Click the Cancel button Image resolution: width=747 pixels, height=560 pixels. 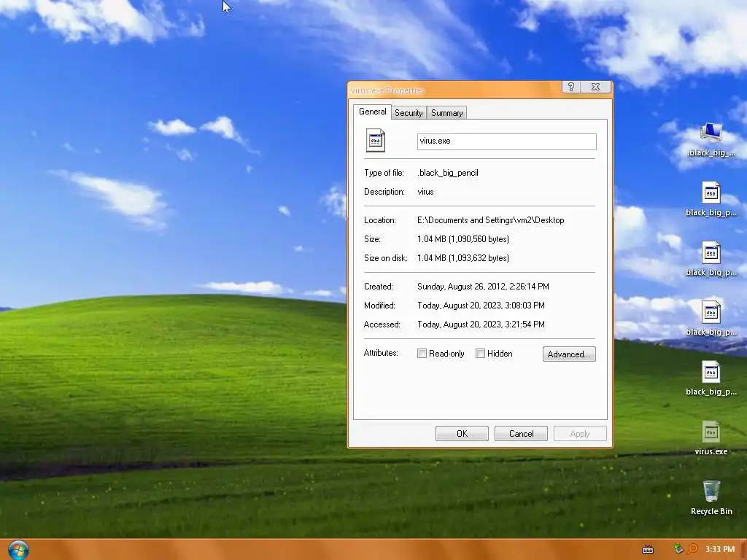[x=521, y=433]
